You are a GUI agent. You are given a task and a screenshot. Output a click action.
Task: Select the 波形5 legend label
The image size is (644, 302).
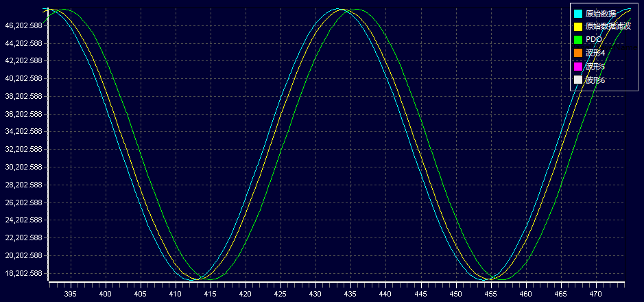coord(595,67)
